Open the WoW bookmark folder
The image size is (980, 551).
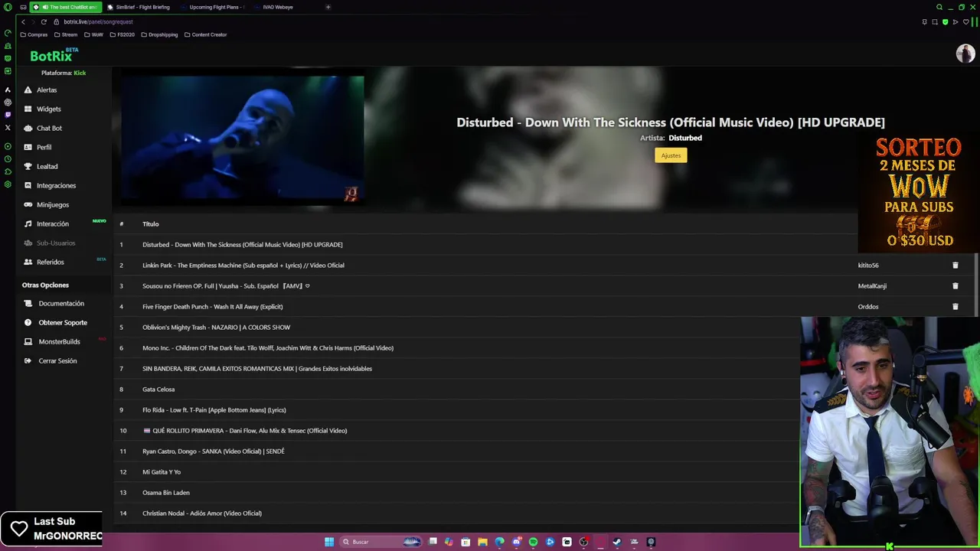tap(93, 34)
